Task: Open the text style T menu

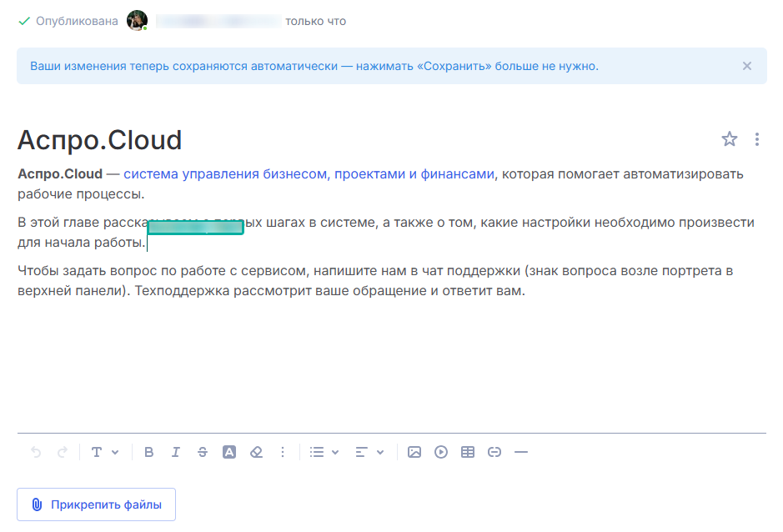Action: point(105,452)
